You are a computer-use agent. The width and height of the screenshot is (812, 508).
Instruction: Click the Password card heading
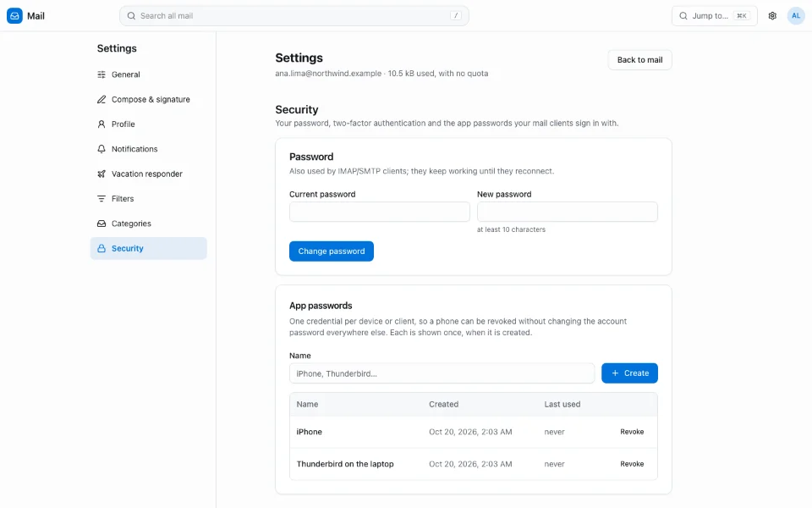pos(311,157)
